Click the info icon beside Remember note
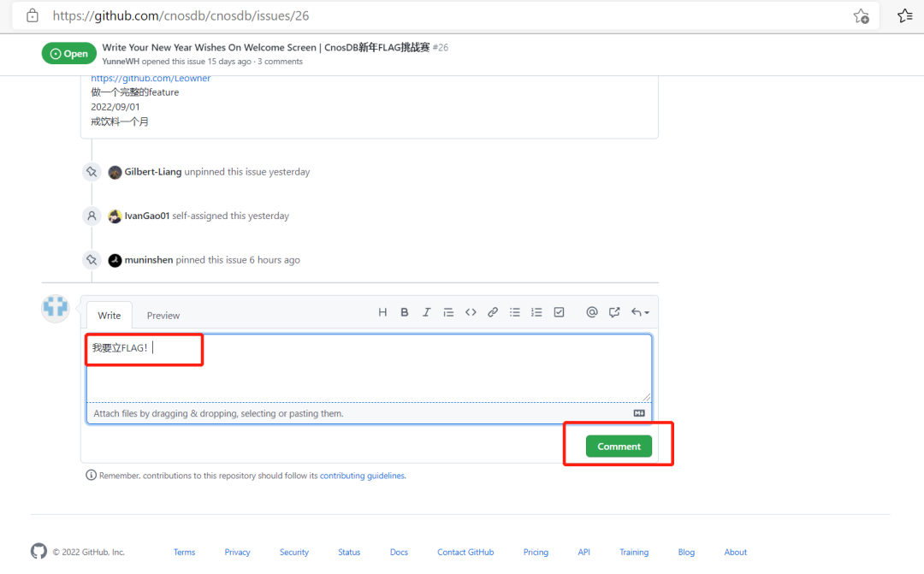 point(91,475)
